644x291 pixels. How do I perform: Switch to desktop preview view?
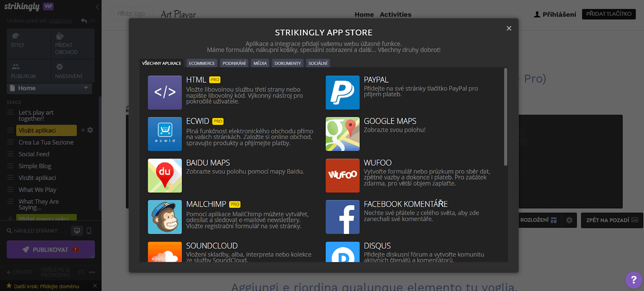(x=77, y=231)
